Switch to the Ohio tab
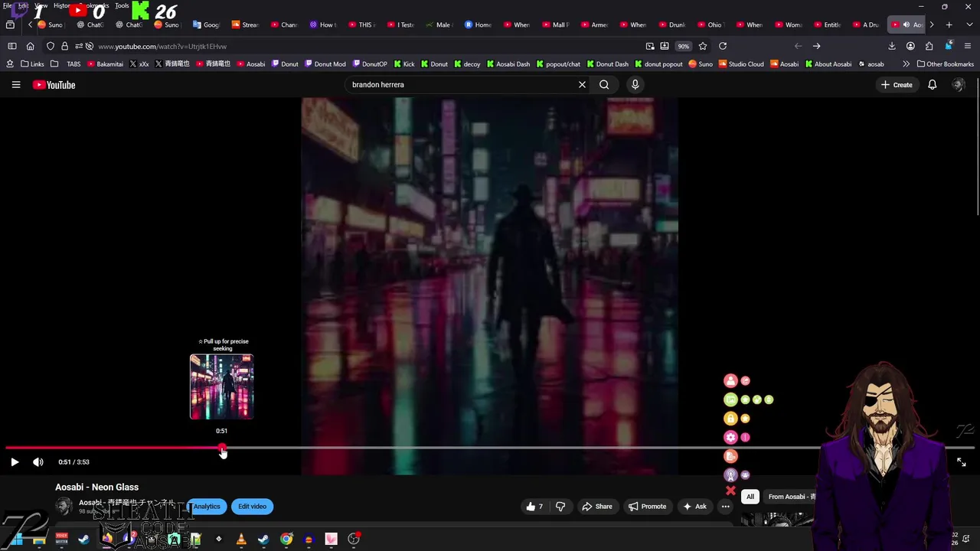Screen dimensions: 980x551 pos(710,24)
